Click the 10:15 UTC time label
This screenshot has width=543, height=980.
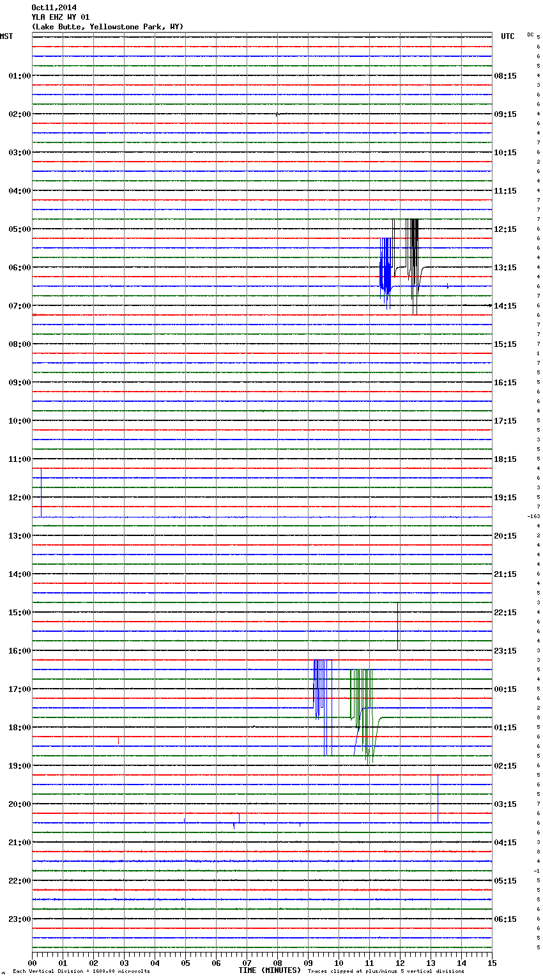[x=505, y=153]
